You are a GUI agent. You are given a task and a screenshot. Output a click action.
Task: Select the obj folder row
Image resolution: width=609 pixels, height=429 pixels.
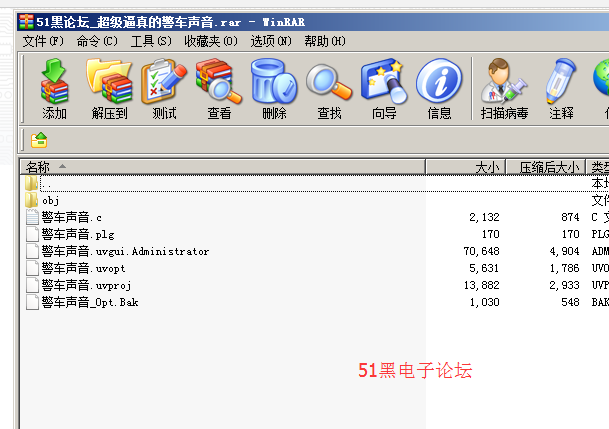(315, 200)
